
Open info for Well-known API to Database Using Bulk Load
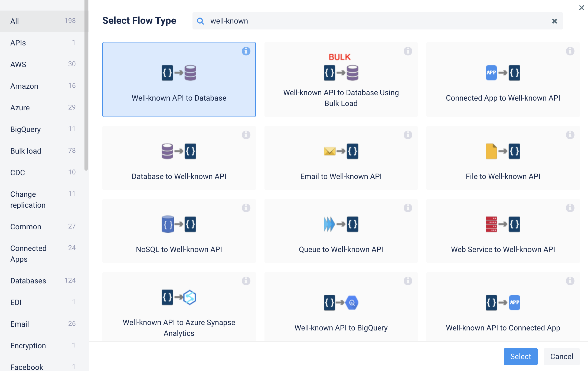[x=408, y=51]
